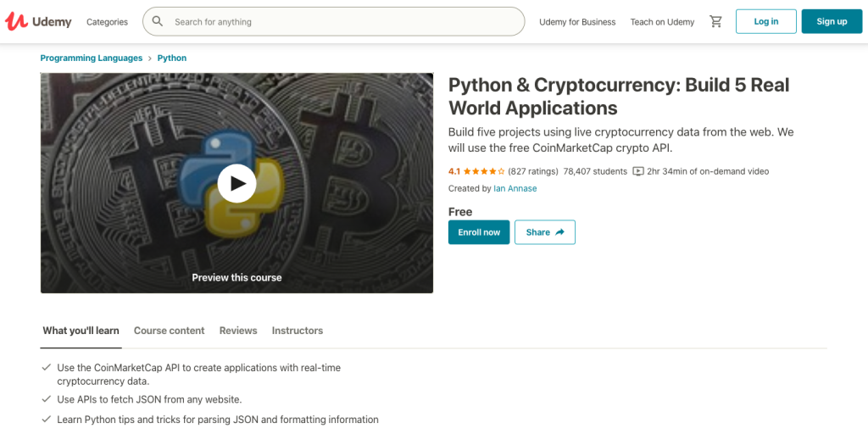Click the share arrow icon
The image size is (868, 434).
coord(559,232)
